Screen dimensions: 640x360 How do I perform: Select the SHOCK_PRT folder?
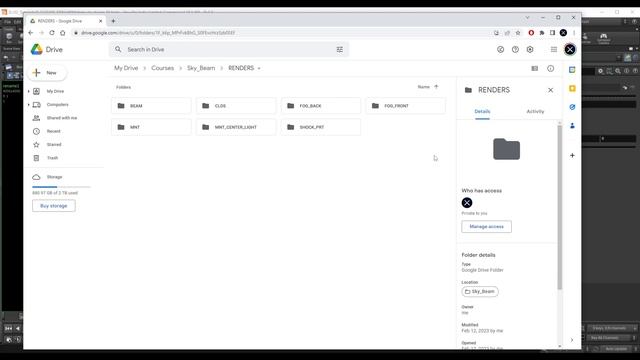coord(321,127)
